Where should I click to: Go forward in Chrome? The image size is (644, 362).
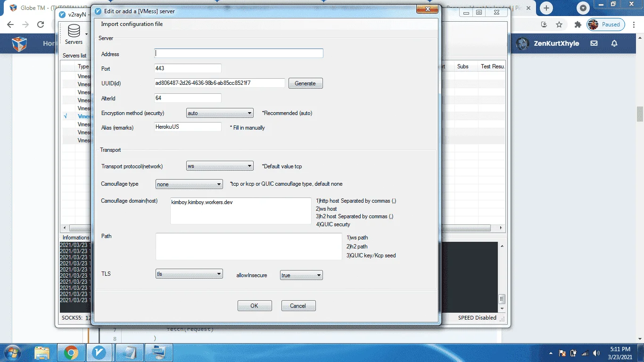[25, 25]
